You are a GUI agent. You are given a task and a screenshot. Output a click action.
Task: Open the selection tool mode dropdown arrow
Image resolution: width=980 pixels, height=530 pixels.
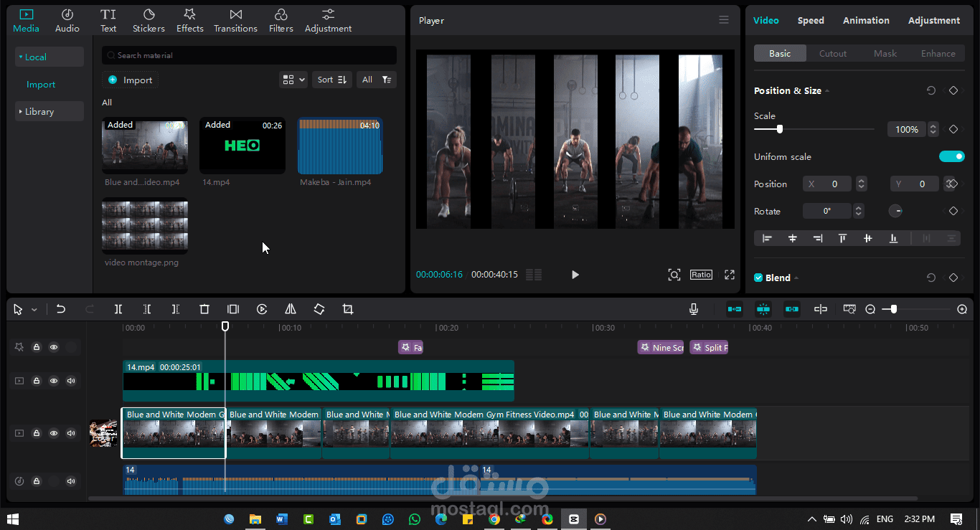coord(34,310)
